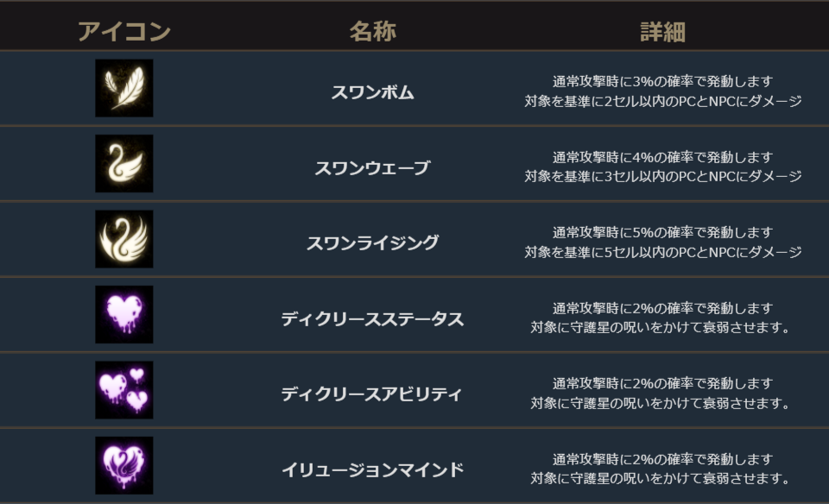Select the スワンボム skill name
Image resolution: width=829 pixels, height=504 pixels.
point(372,92)
